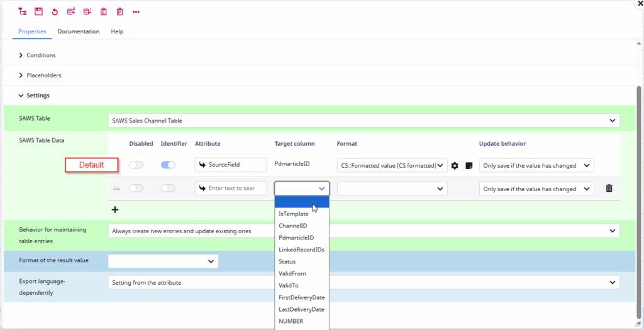Open the empty Format dropdown in second row

point(392,189)
